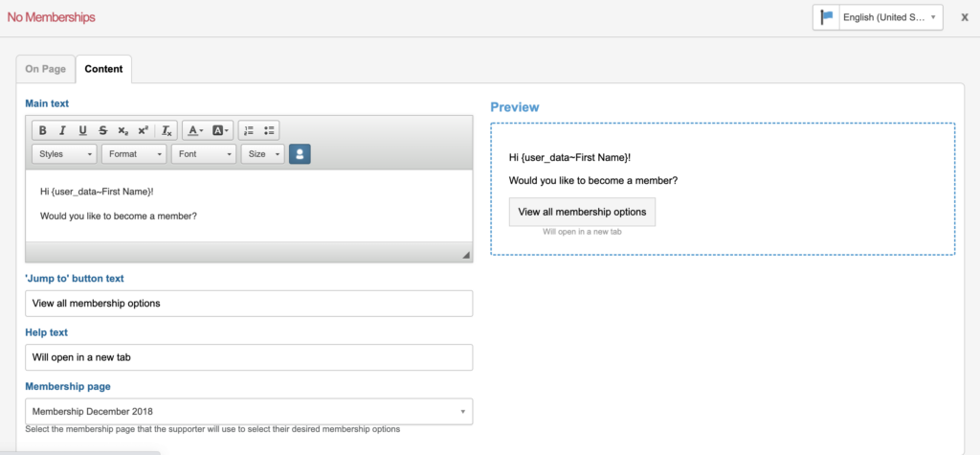Switch to the On Page tab

[x=46, y=69]
